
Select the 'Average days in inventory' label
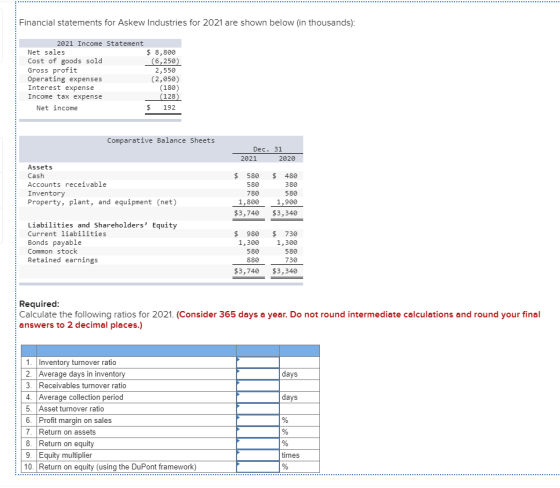click(x=82, y=374)
